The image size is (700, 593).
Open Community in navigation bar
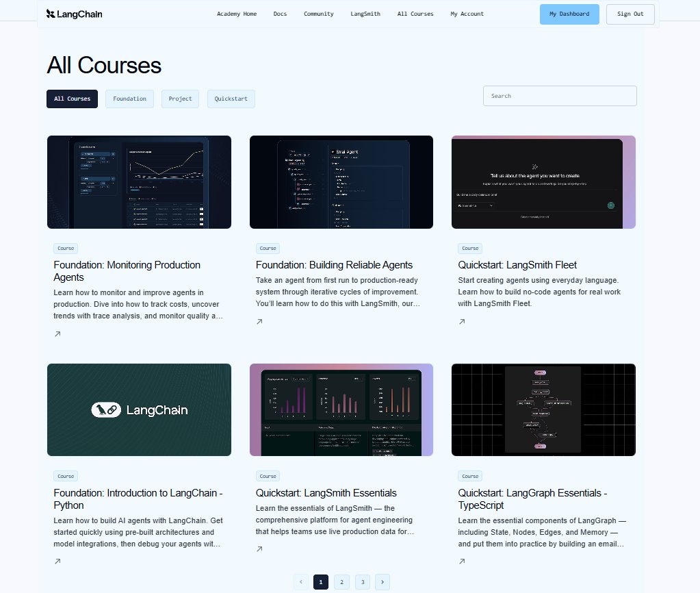click(319, 14)
